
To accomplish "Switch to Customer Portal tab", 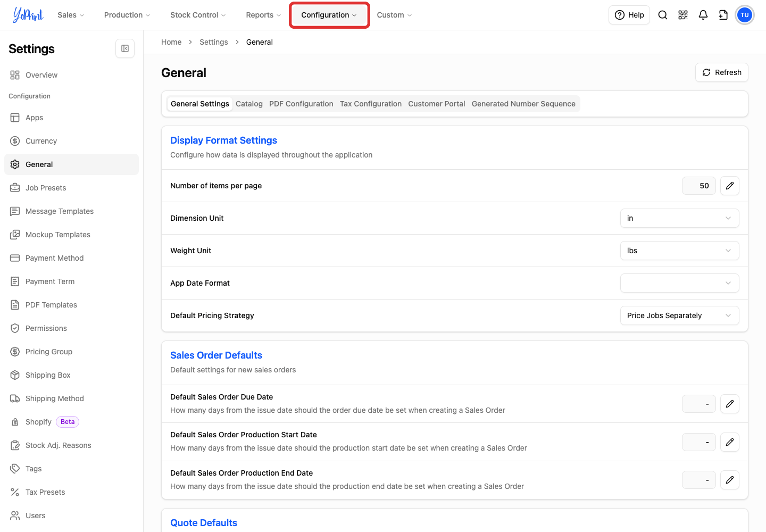I will point(437,104).
